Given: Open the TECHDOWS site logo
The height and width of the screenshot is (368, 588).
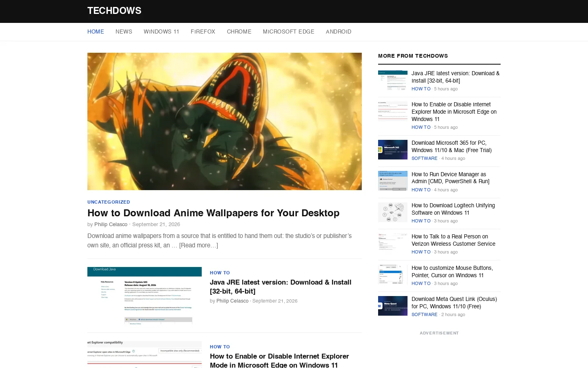Looking at the screenshot, I should coord(114,11).
